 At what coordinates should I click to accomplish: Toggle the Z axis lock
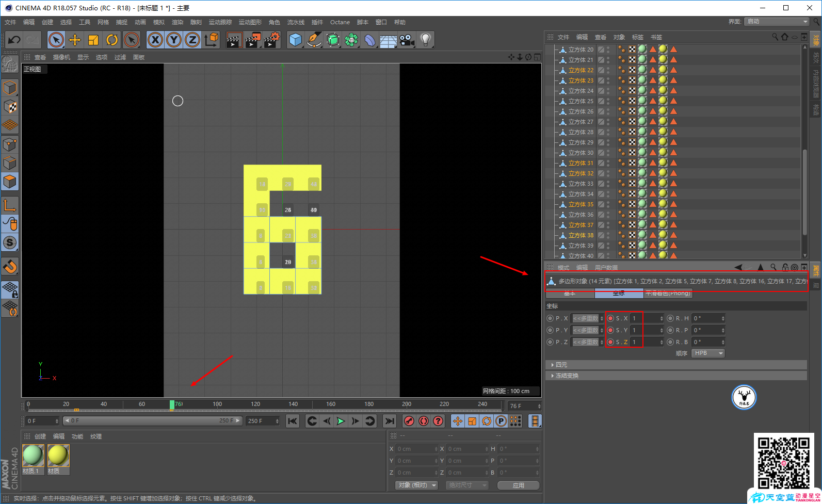point(192,40)
